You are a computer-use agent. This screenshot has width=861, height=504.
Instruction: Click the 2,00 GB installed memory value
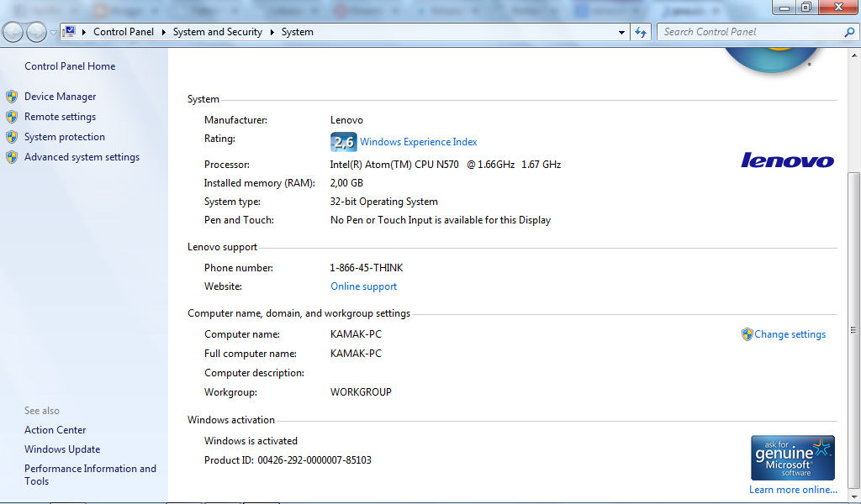pyautogui.click(x=346, y=183)
